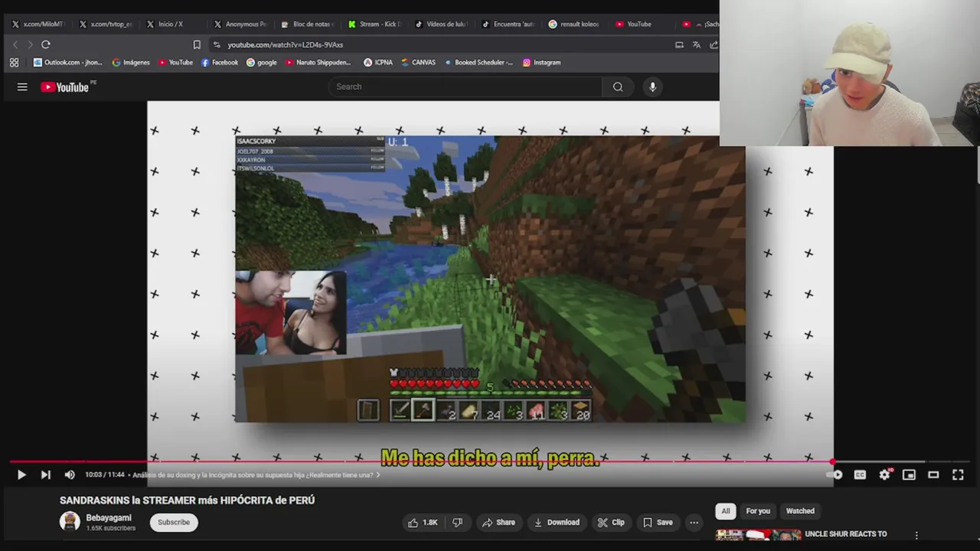
Task: Open google bookmark
Action: [x=262, y=63]
